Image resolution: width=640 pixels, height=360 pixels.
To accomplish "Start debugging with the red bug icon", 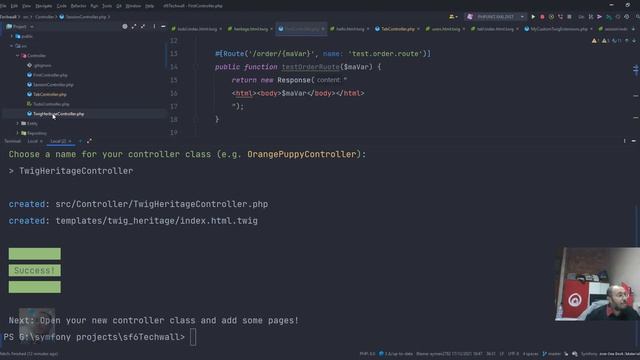I will click(x=542, y=17).
